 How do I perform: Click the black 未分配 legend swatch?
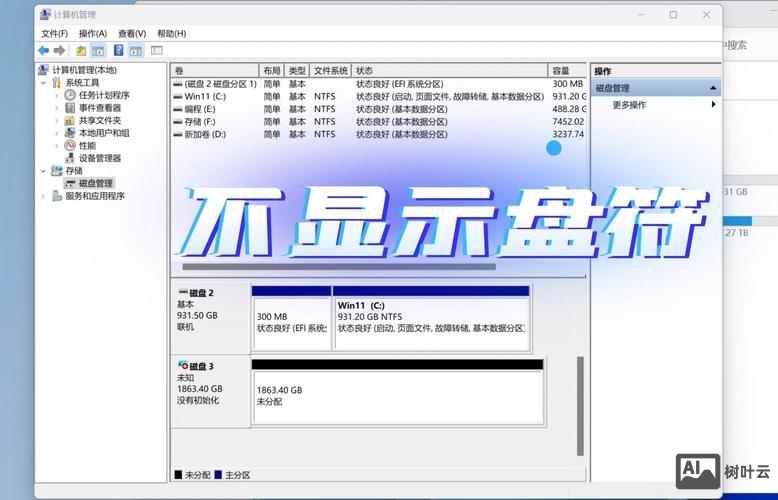pyautogui.click(x=178, y=475)
